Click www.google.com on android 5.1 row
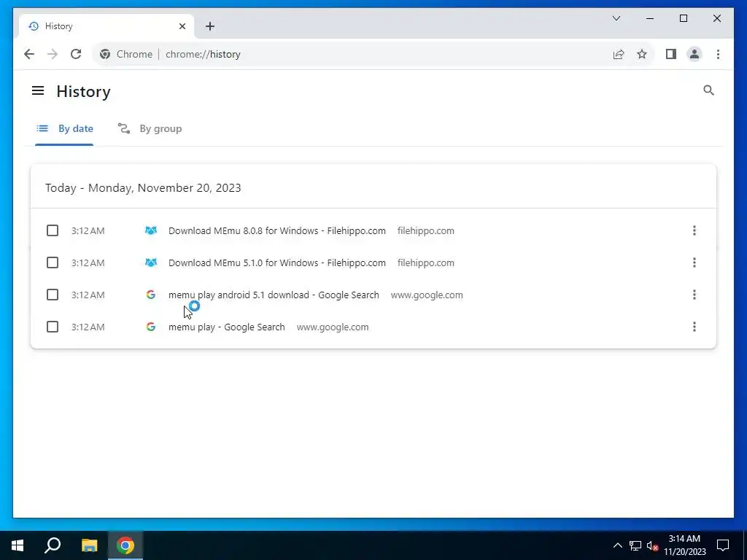Image resolution: width=747 pixels, height=560 pixels. tap(427, 295)
